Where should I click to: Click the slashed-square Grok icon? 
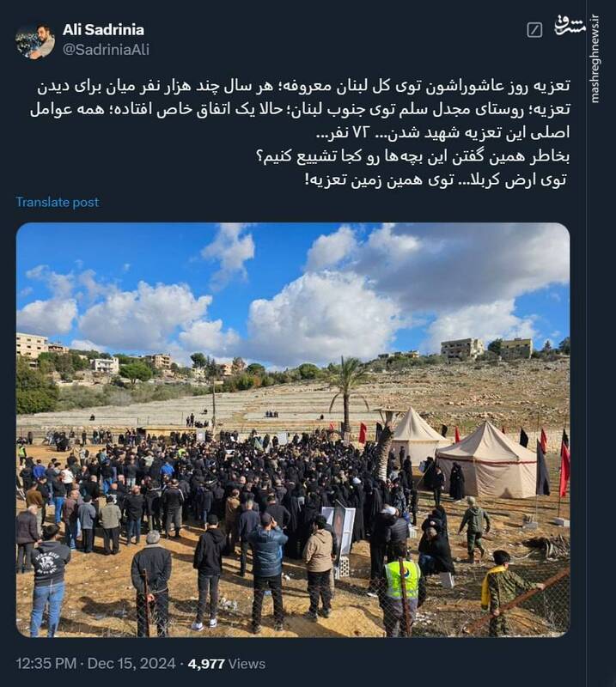[534, 30]
